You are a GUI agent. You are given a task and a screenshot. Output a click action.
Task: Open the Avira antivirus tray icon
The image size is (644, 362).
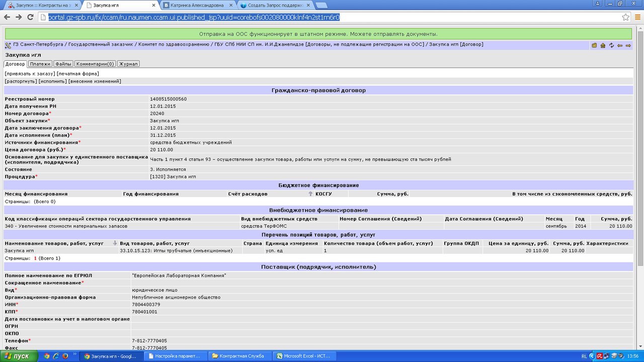tap(599, 356)
